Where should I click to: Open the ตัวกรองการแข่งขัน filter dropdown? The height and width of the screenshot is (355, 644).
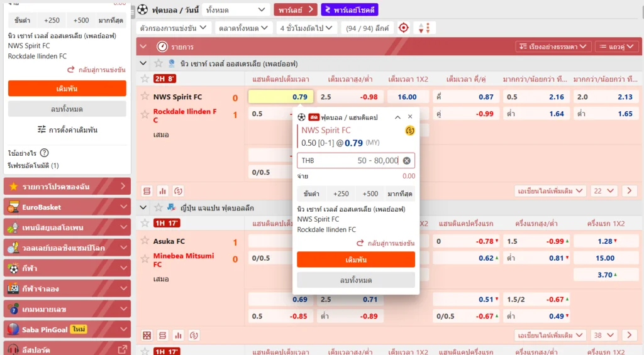[x=173, y=28]
